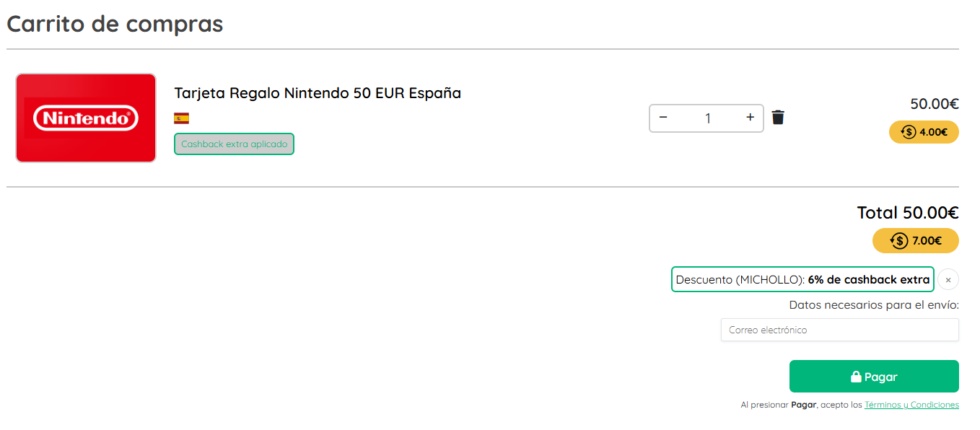Click the Datos necesarios para el envío label
The height and width of the screenshot is (430, 980).
point(873,304)
